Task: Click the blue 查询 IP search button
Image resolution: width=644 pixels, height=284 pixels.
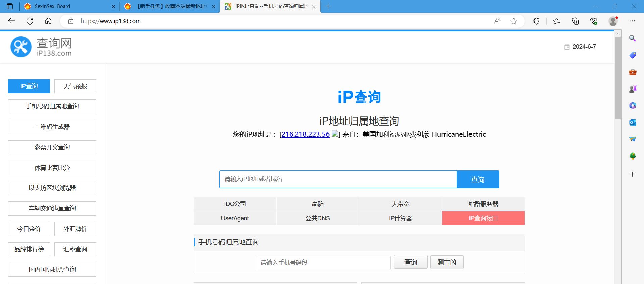Action: tap(478, 179)
